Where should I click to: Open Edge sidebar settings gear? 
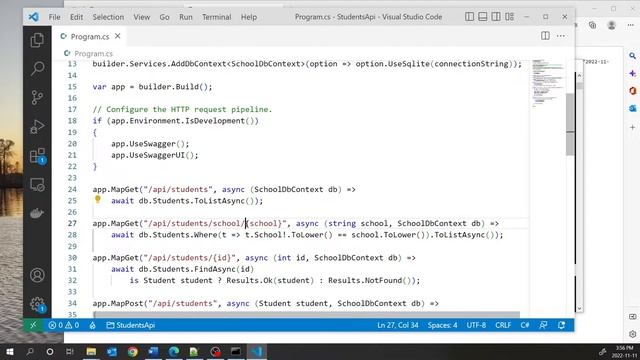pos(632,334)
